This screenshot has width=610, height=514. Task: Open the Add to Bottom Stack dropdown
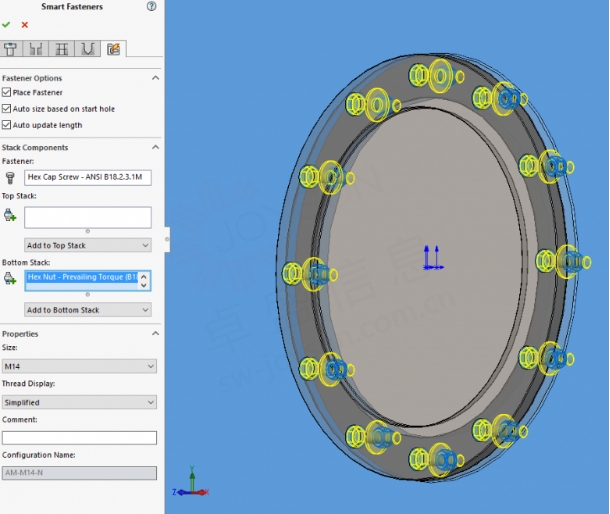coord(88,310)
